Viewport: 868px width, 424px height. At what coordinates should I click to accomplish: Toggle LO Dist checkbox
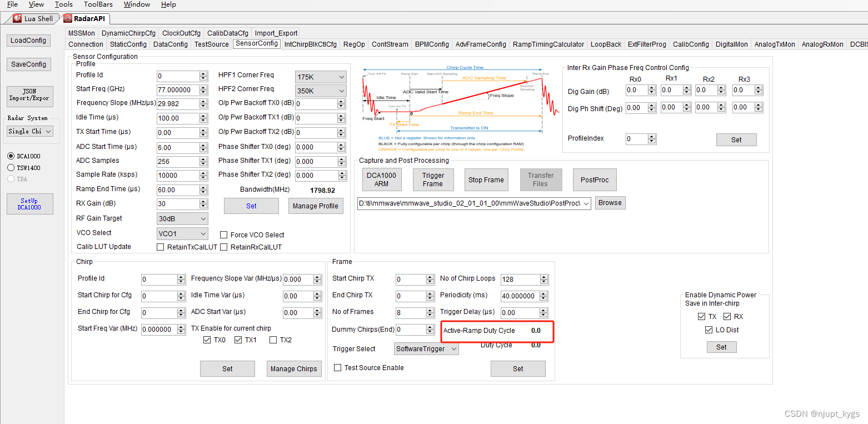709,330
